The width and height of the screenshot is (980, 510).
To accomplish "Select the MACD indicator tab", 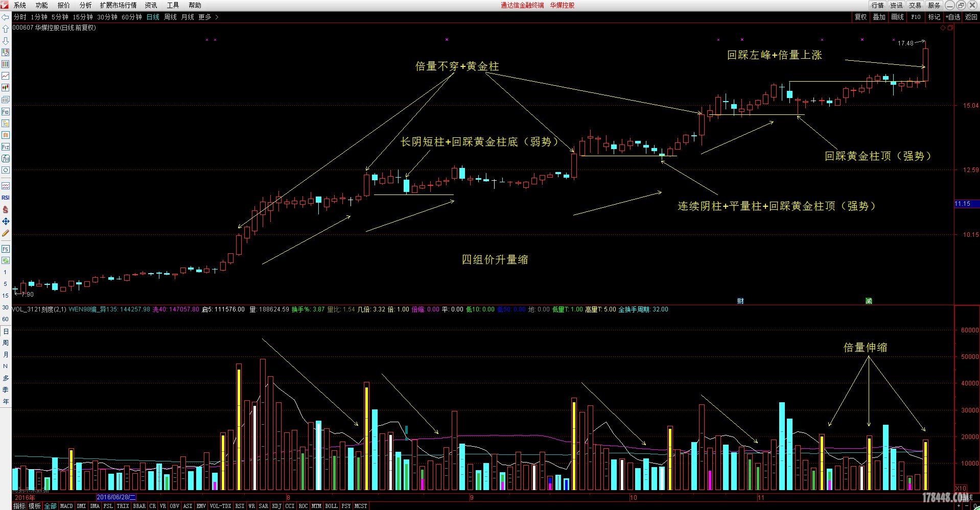I will pos(66,506).
